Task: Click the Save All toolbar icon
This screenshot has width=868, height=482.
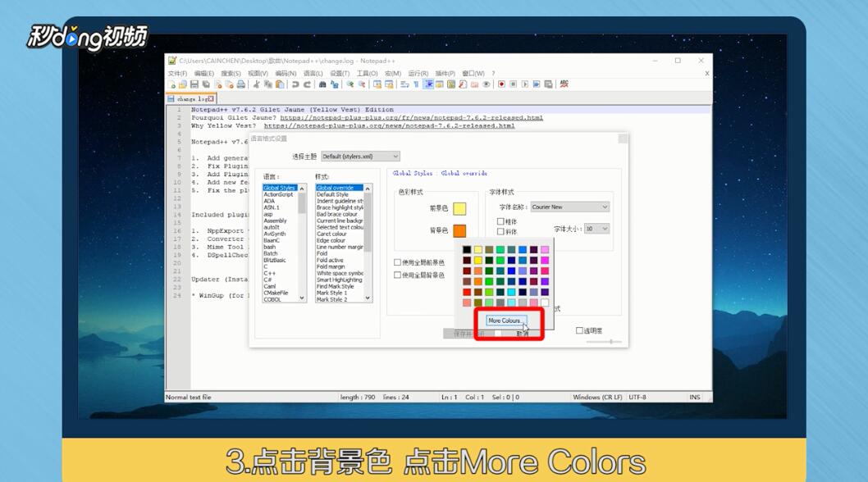Action: [206, 84]
